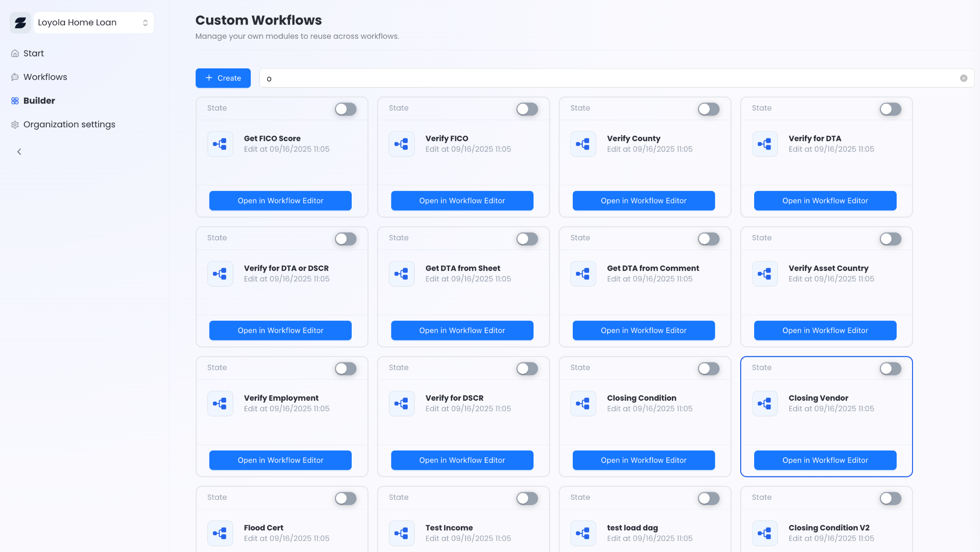980x552 pixels.
Task: Go to Workflows in the sidebar
Action: [45, 77]
